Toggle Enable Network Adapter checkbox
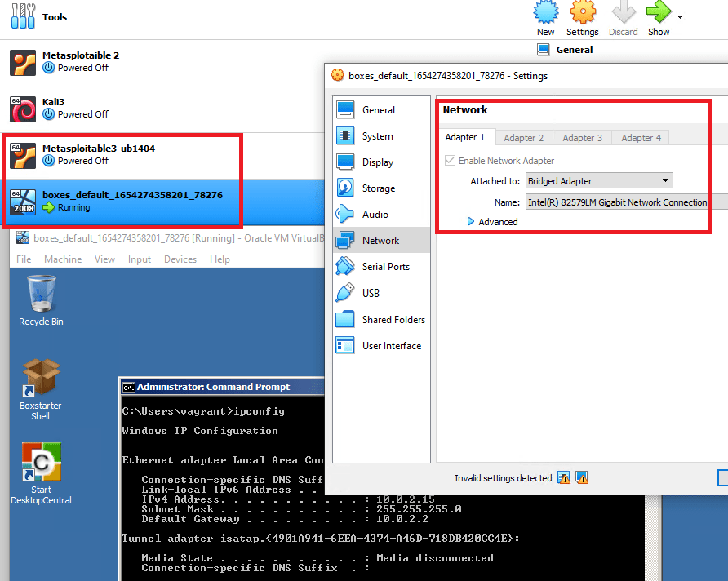The image size is (728, 581). 450,161
